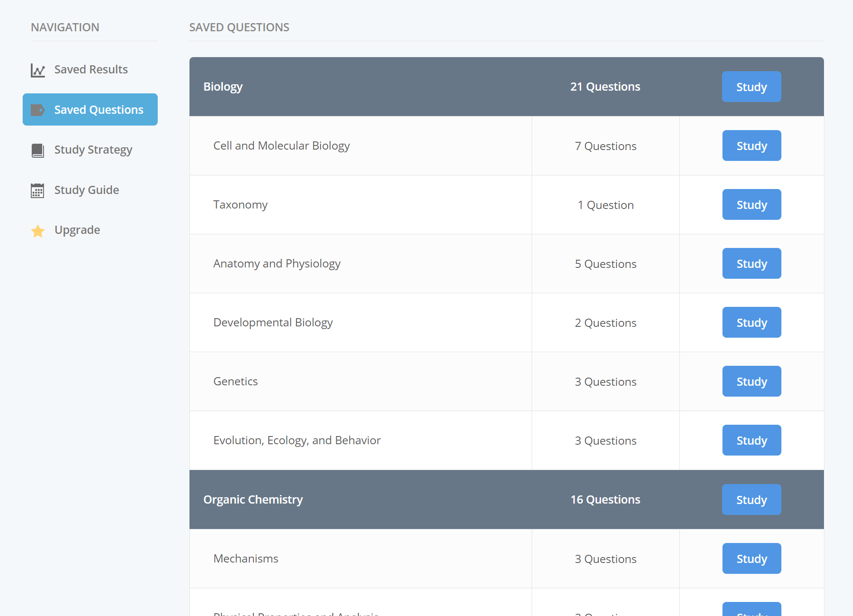Click Study for Mechanisms
Image resolution: width=853 pixels, height=616 pixels.
[751, 558]
